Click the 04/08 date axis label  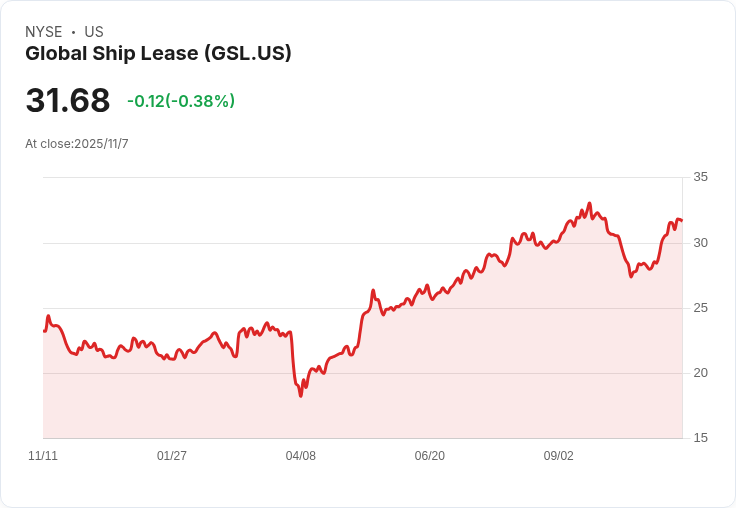301,456
